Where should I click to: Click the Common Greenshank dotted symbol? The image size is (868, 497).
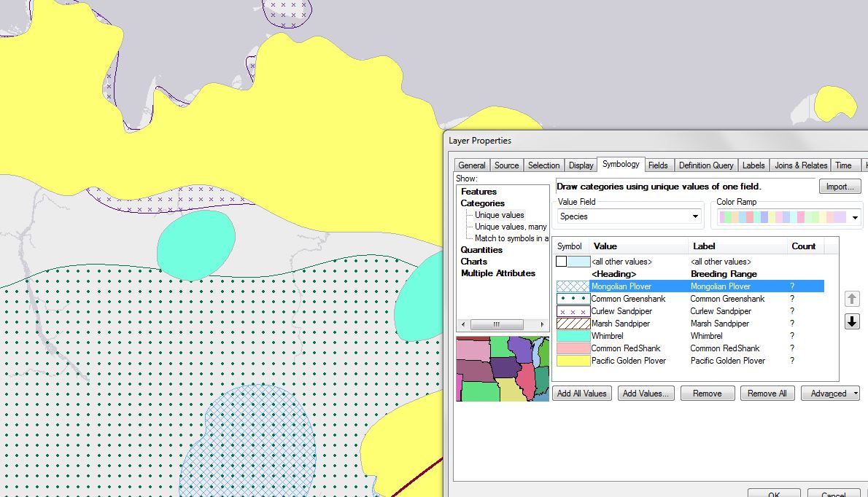[573, 299]
